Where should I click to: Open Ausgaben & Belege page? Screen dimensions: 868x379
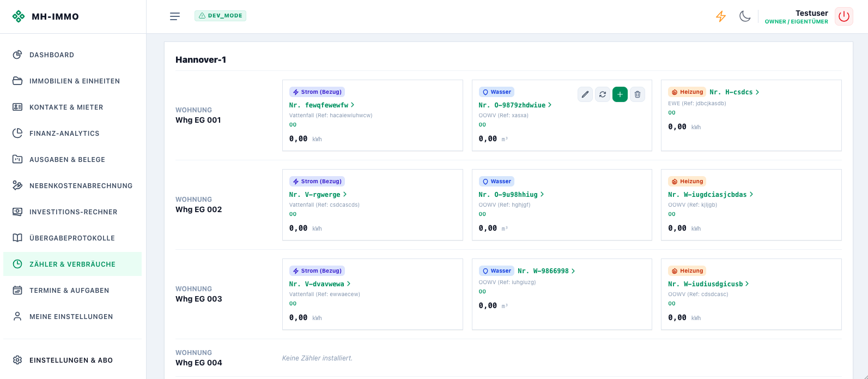click(72, 159)
